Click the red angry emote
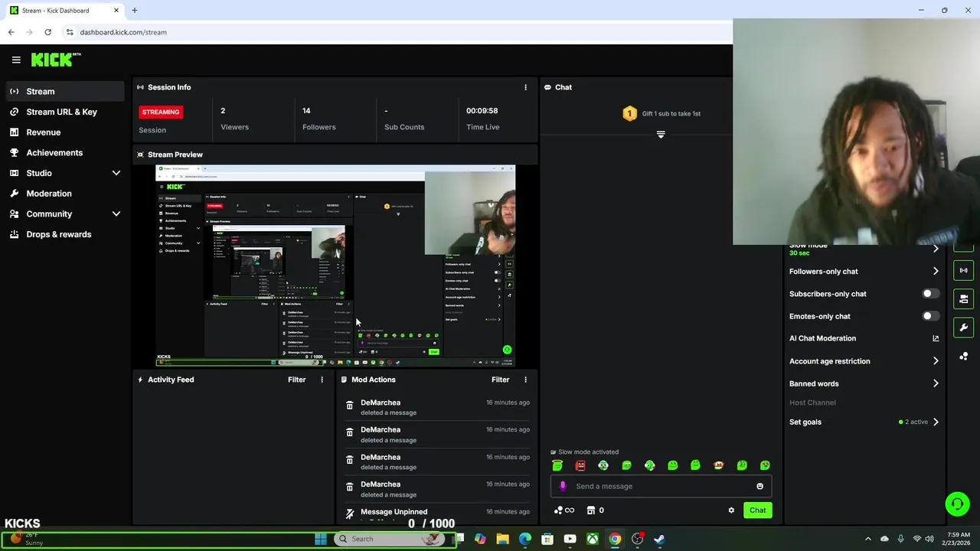This screenshot has width=980, height=551. (x=580, y=465)
